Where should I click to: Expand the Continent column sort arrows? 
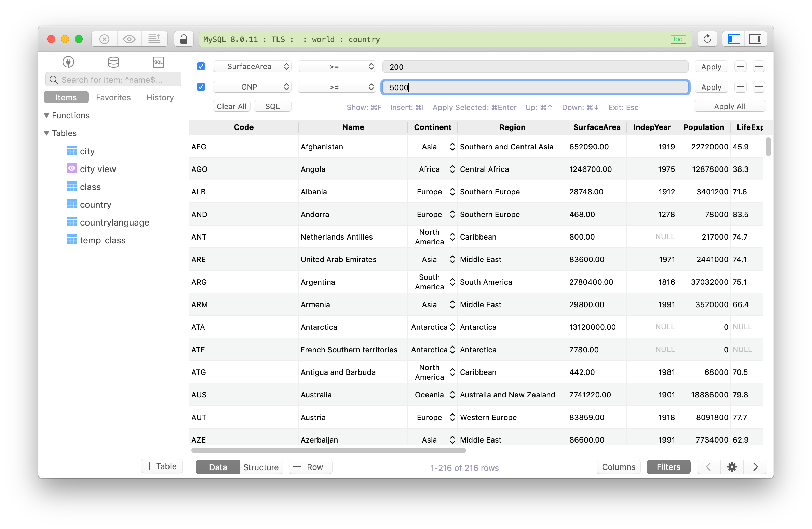452,146
